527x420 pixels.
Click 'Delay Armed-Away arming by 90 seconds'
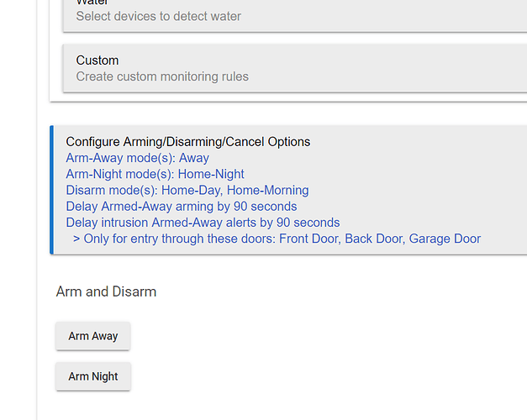182,207
